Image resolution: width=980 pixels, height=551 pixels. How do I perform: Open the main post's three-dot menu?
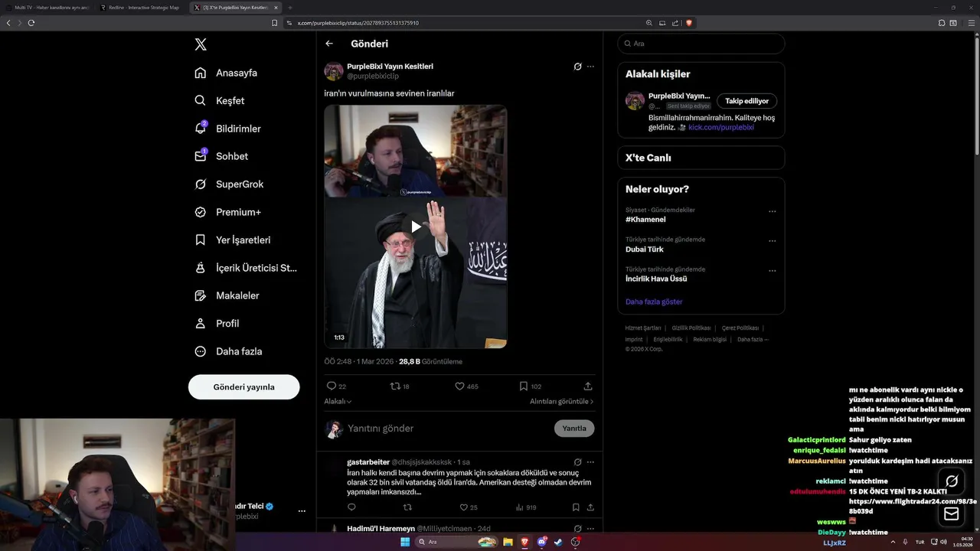(x=590, y=67)
